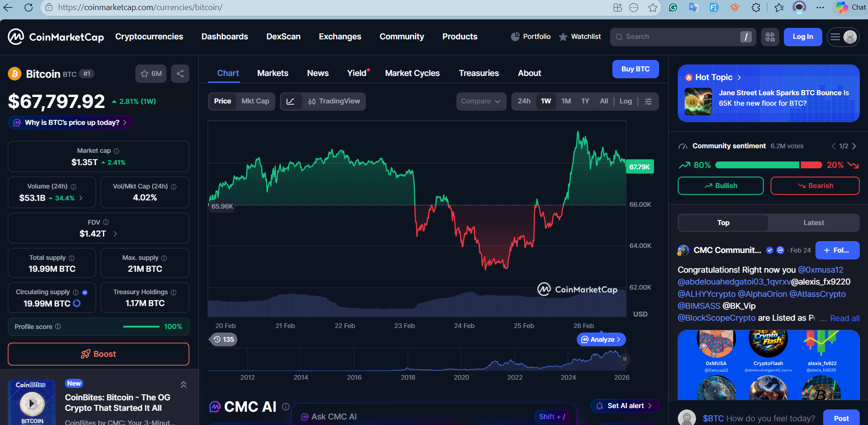Screen dimensions: 868x425
Task: Open chart settings sliders icon
Action: click(x=648, y=101)
